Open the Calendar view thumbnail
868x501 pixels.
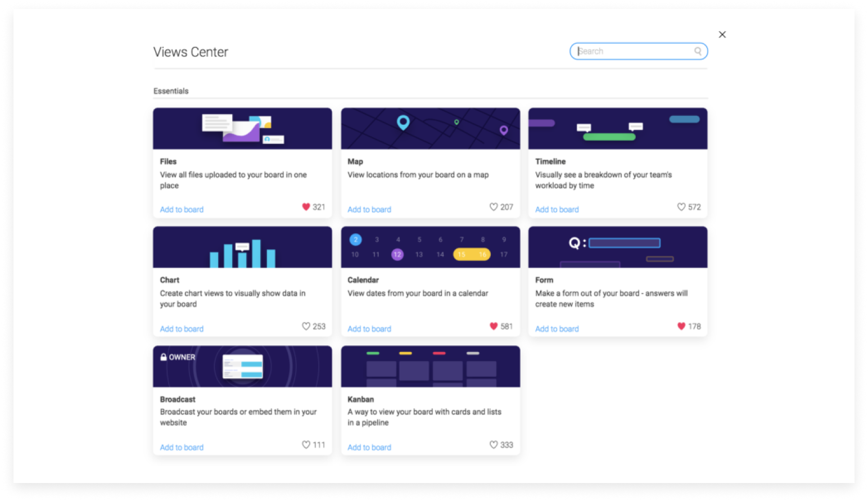431,247
